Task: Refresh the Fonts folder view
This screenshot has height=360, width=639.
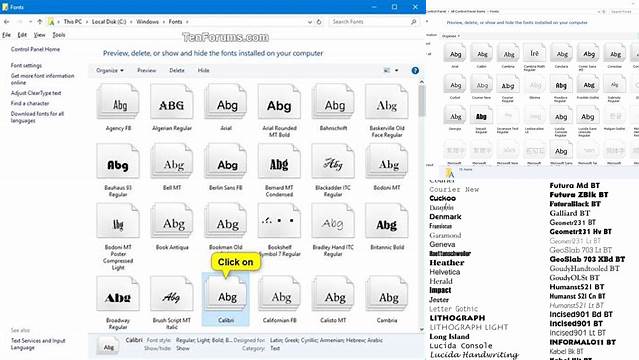Action: click(319, 22)
